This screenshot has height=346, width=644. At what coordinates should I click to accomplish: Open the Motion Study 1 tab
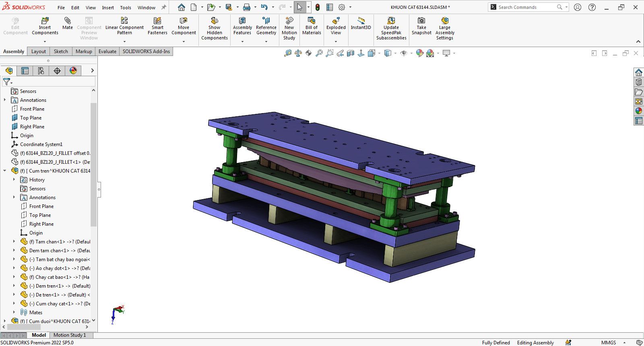[x=70, y=335]
